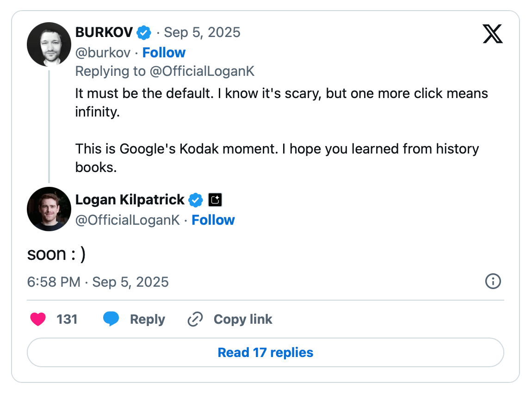This screenshot has height=394, width=532.
Task: Follow the @burkov account
Action: point(164,53)
